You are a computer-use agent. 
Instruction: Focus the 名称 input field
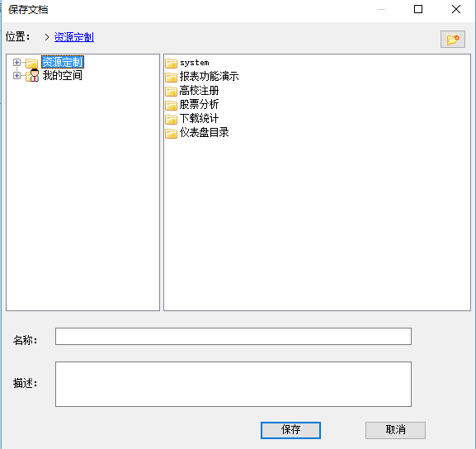coord(233,336)
